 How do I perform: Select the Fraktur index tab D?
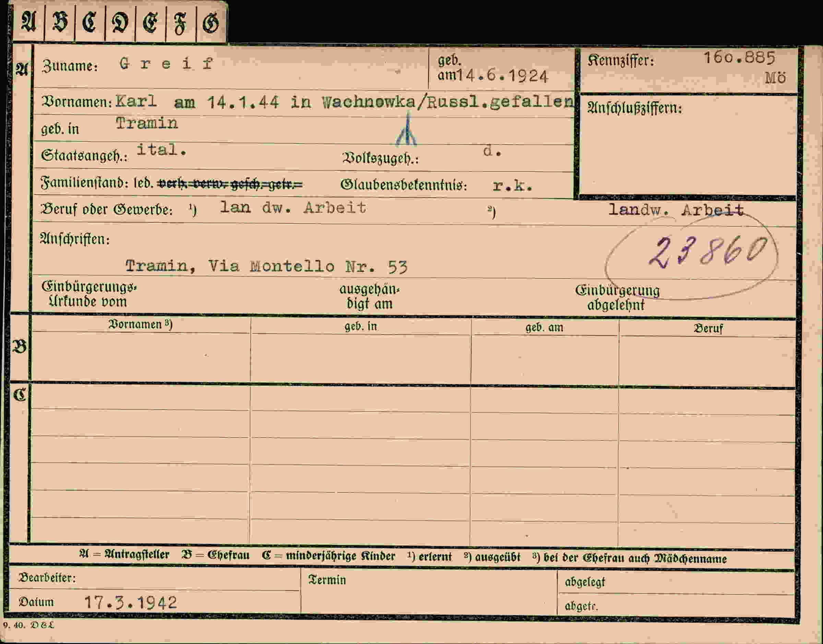tap(120, 22)
